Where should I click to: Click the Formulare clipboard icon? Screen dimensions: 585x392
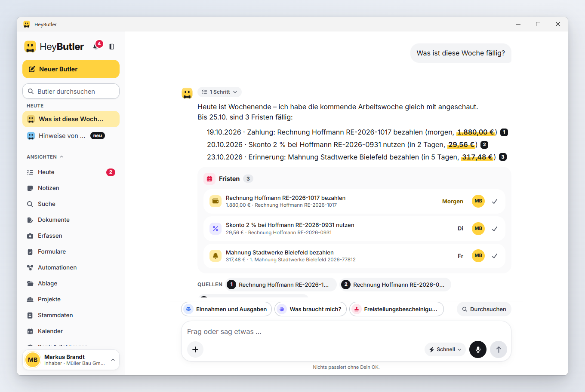[30, 252]
